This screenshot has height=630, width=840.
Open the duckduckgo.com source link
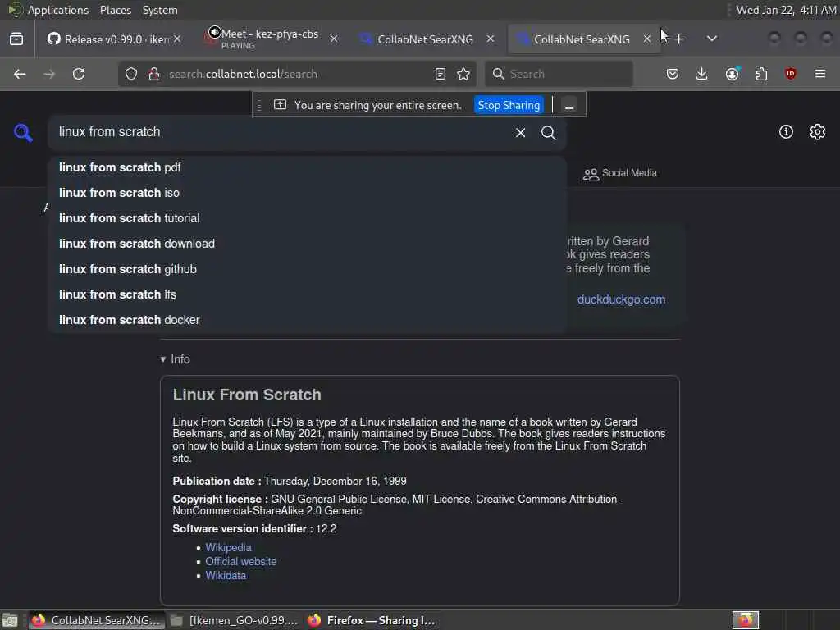pos(622,299)
